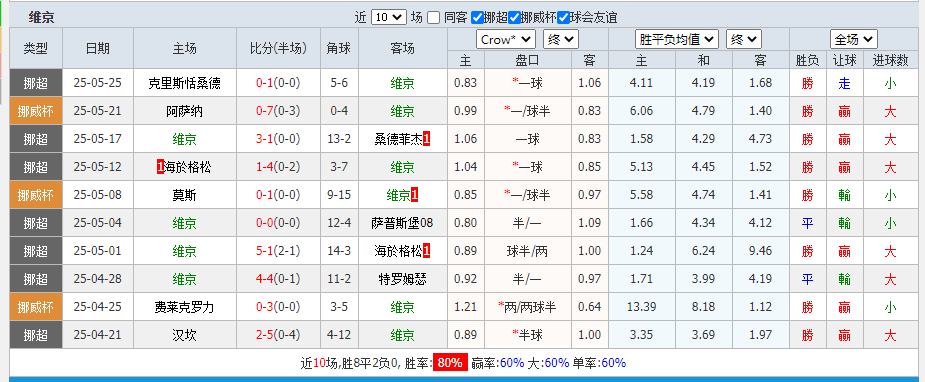Image resolution: width=925 pixels, height=382 pixels.
Task: Open home team 阿萨纳 link
Action: [185, 111]
